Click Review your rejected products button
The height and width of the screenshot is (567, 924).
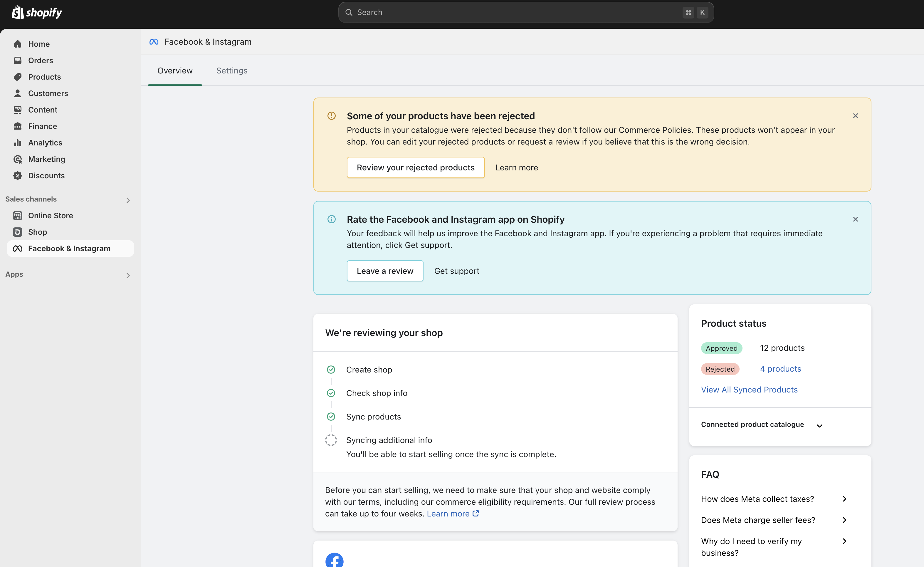click(416, 168)
